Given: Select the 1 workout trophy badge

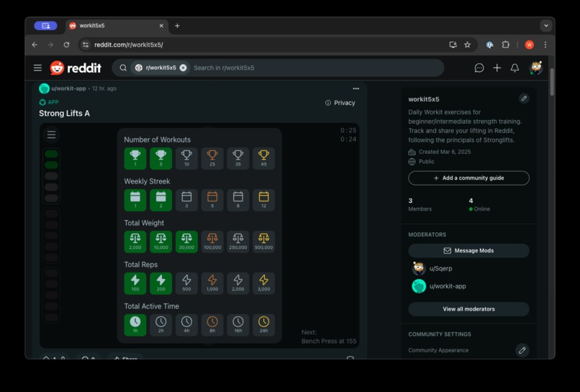Looking at the screenshot, I should coord(135,158).
